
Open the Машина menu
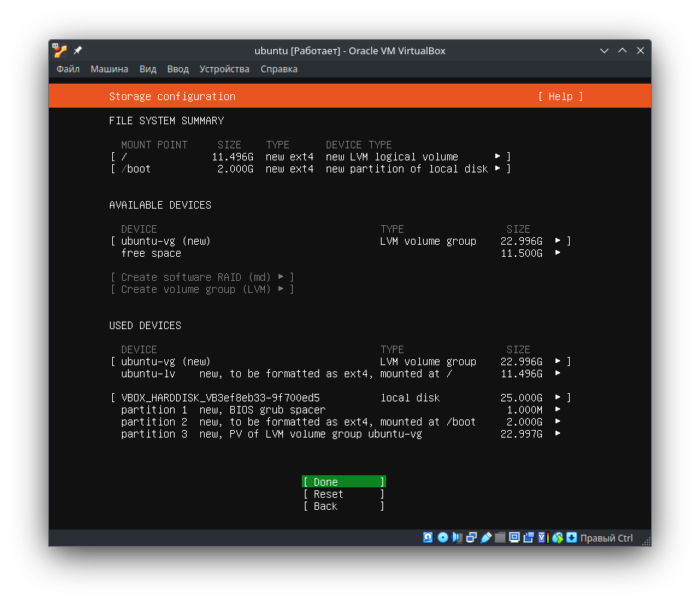click(109, 69)
